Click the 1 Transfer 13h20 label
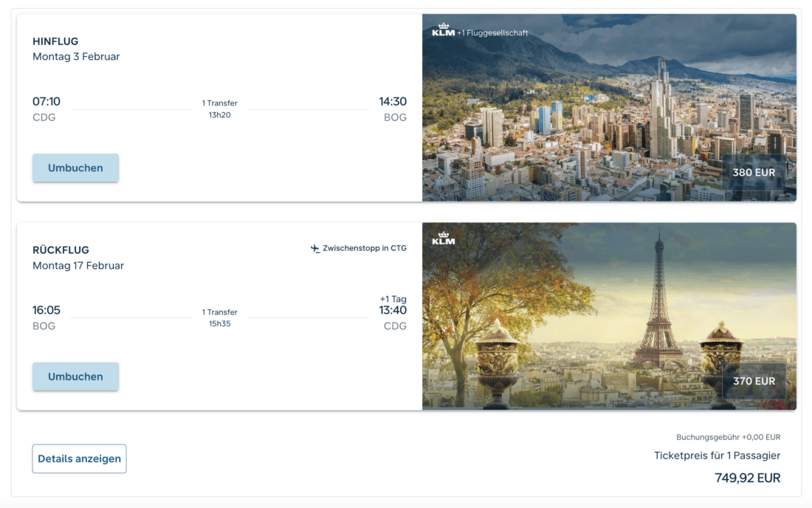This screenshot has height=508, width=812. point(220,109)
